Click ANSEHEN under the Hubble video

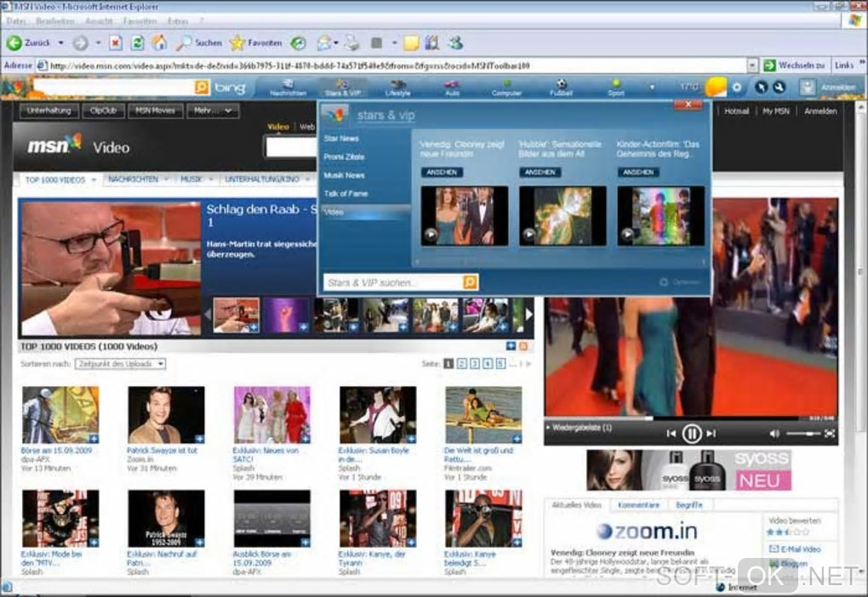click(540, 172)
